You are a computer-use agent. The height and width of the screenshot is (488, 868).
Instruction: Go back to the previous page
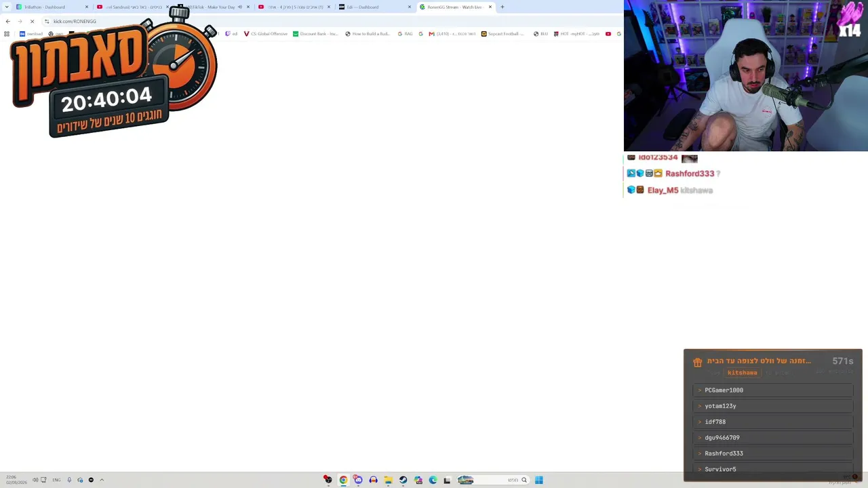pyautogui.click(x=7, y=21)
